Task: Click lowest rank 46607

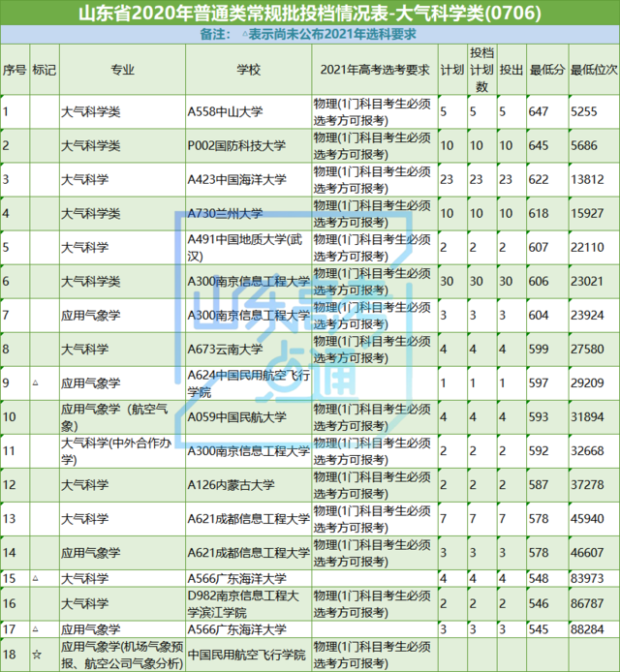Action: (587, 553)
